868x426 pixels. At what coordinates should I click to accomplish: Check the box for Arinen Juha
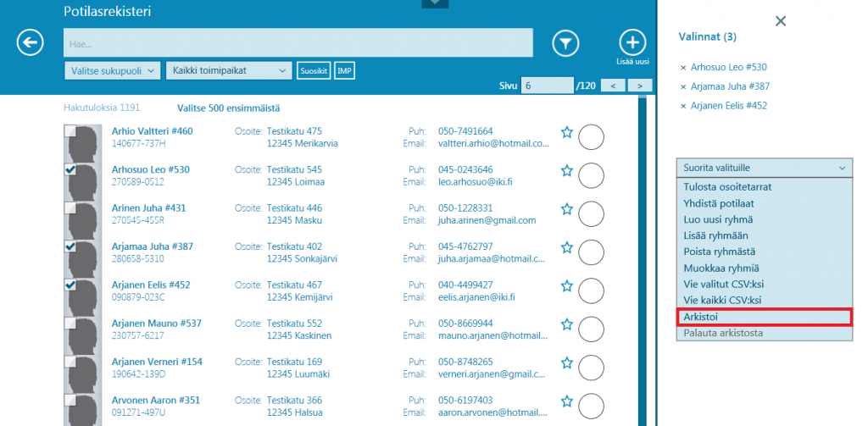click(70, 208)
